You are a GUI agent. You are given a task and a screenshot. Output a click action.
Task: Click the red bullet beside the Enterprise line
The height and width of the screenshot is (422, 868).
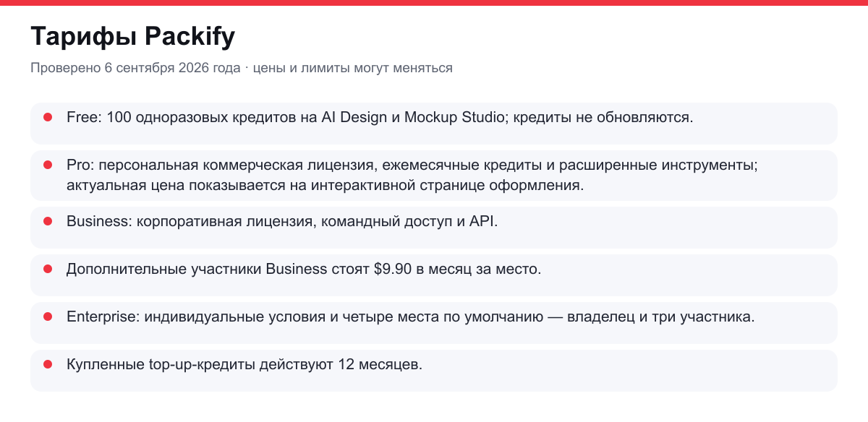[x=48, y=316]
